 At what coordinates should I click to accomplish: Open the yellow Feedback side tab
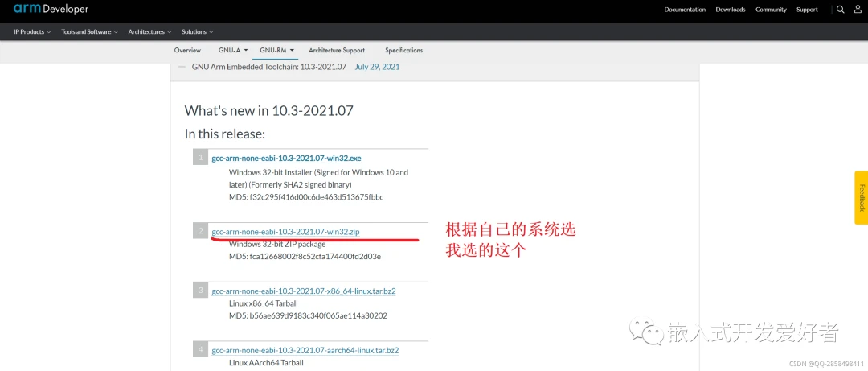[x=861, y=197]
